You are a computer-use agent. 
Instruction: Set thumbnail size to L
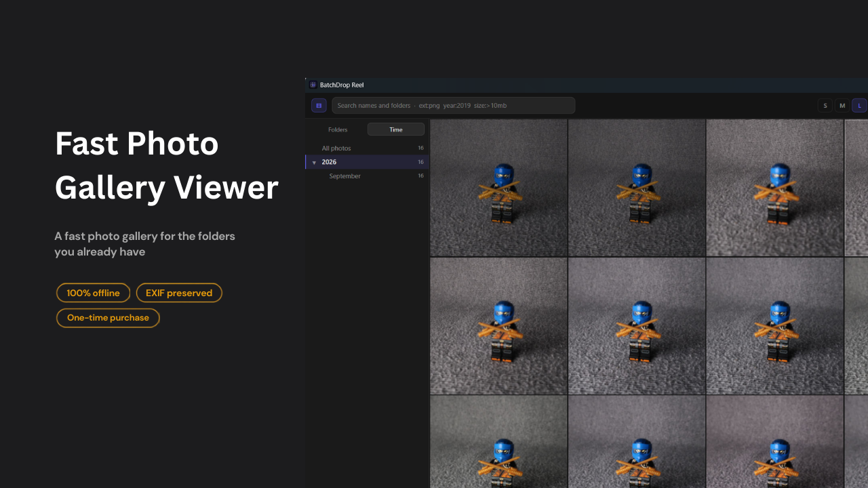(860, 105)
